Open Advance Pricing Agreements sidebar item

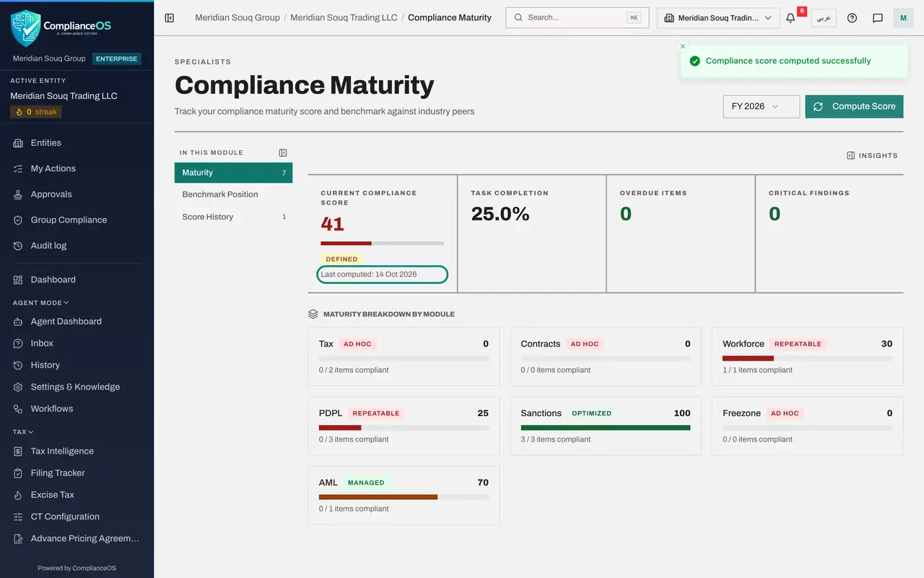pos(77,538)
